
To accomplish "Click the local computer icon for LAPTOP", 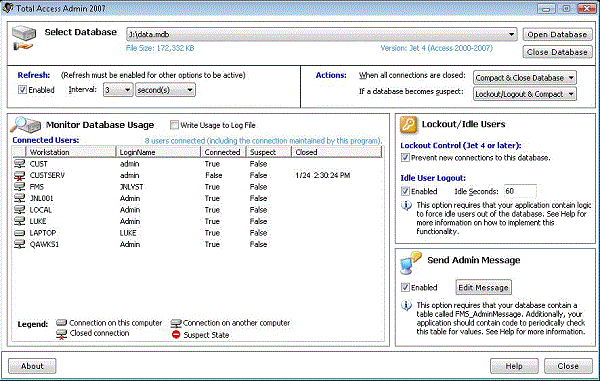I will pyautogui.click(x=20, y=233).
